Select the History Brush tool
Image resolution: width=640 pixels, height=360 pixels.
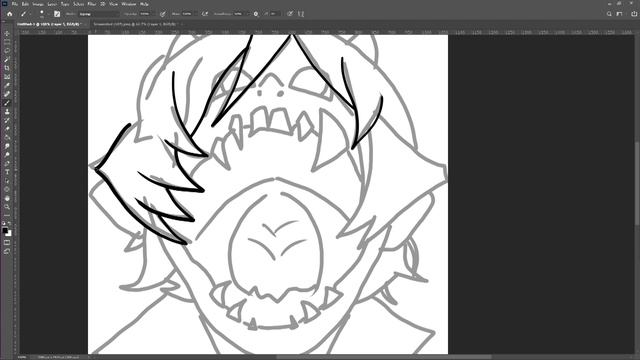7,120
